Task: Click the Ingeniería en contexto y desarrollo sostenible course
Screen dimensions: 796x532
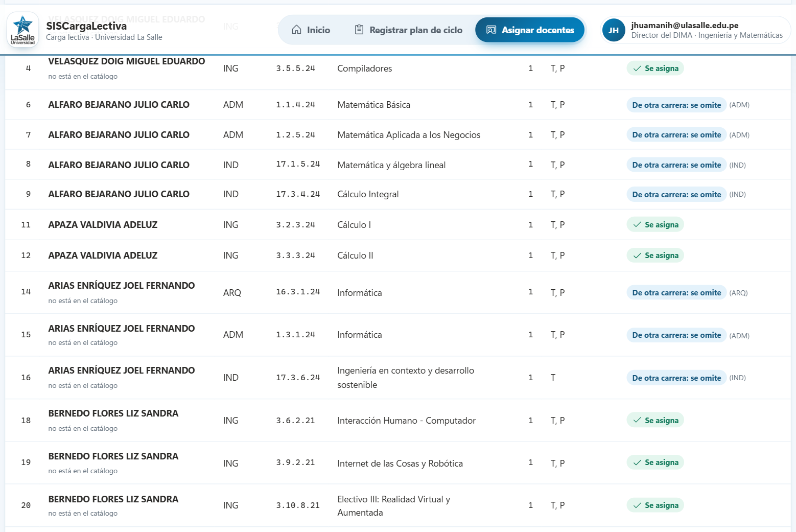Action: pos(406,378)
